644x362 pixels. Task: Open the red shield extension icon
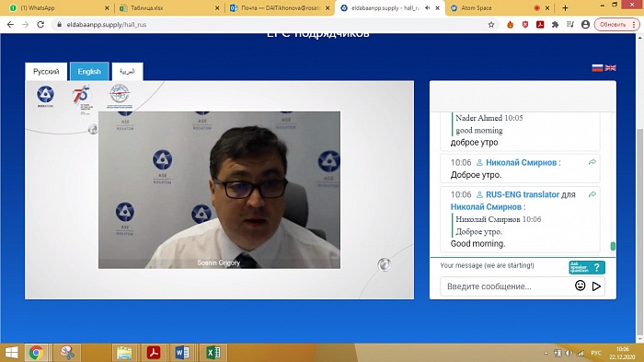[525, 25]
